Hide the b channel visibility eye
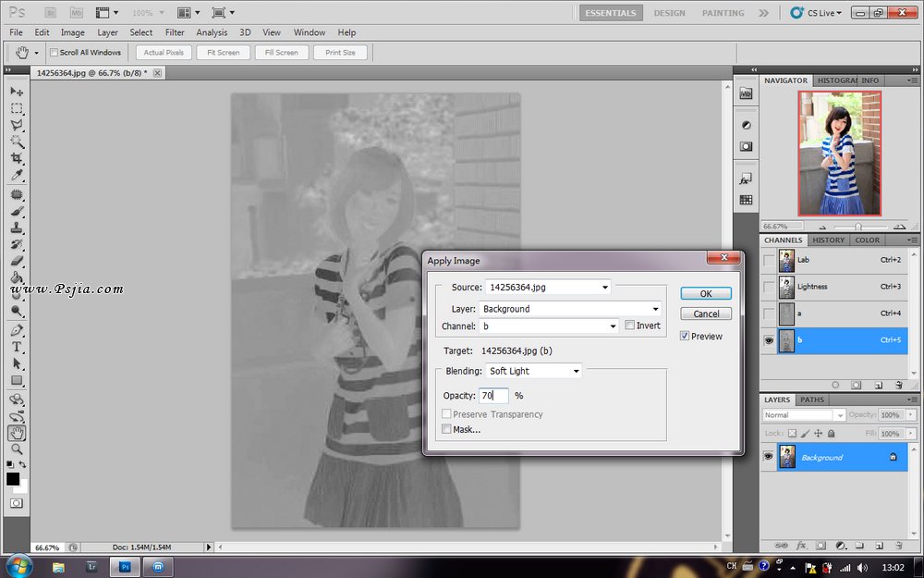 point(769,340)
